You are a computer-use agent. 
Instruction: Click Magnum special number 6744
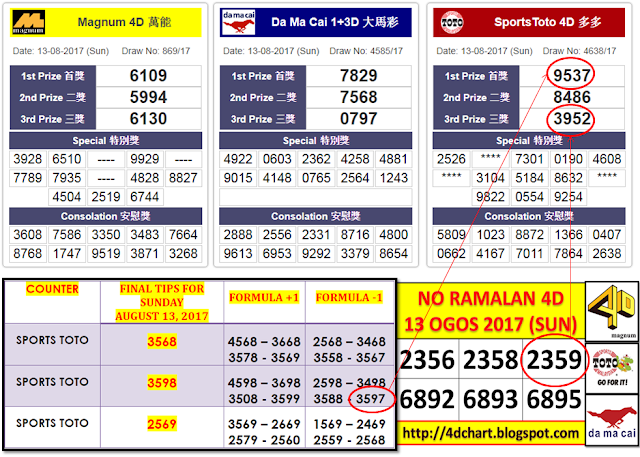click(144, 197)
